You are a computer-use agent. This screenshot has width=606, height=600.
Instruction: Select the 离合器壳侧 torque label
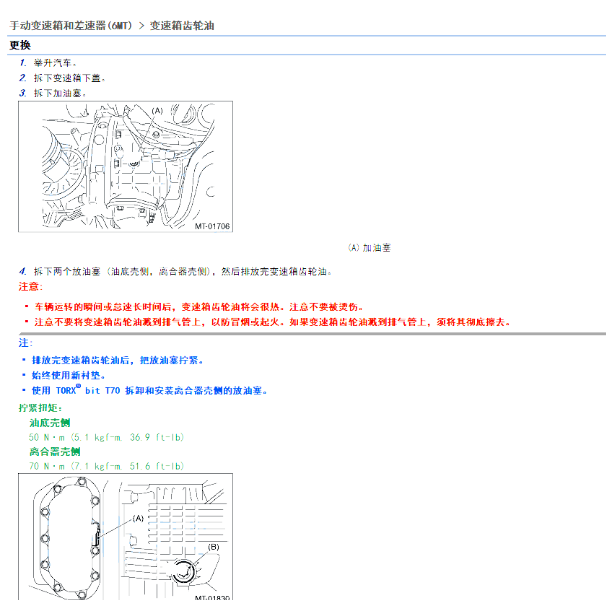[x=55, y=452]
